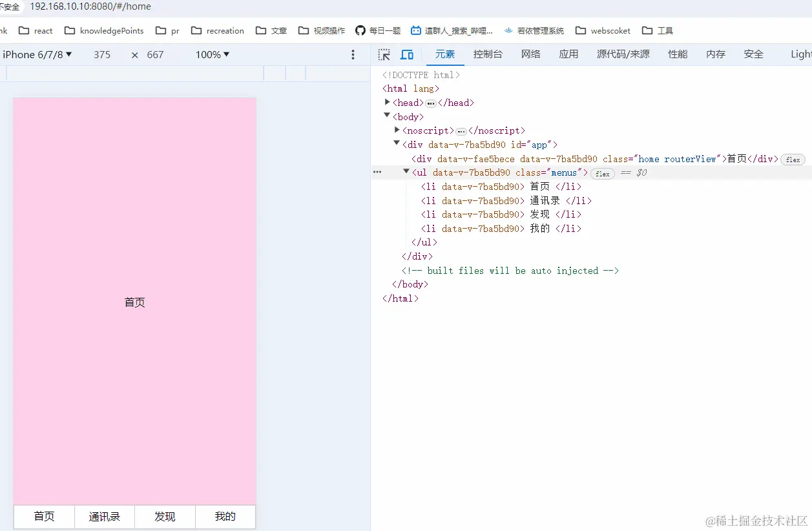
Task: Click the inspect element picker icon
Action: point(384,55)
